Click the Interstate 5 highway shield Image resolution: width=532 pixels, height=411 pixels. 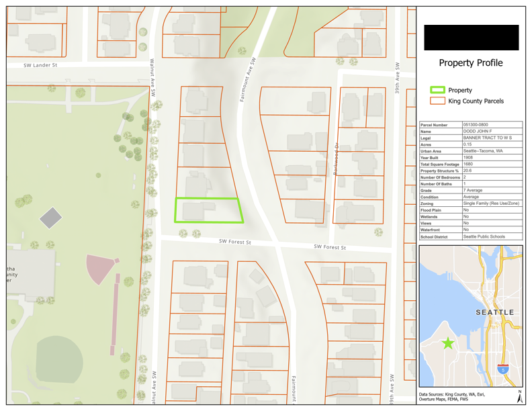502,369
